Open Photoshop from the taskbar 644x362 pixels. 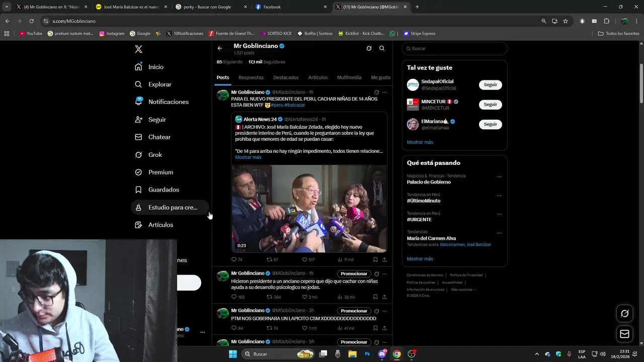pyautogui.click(x=367, y=354)
